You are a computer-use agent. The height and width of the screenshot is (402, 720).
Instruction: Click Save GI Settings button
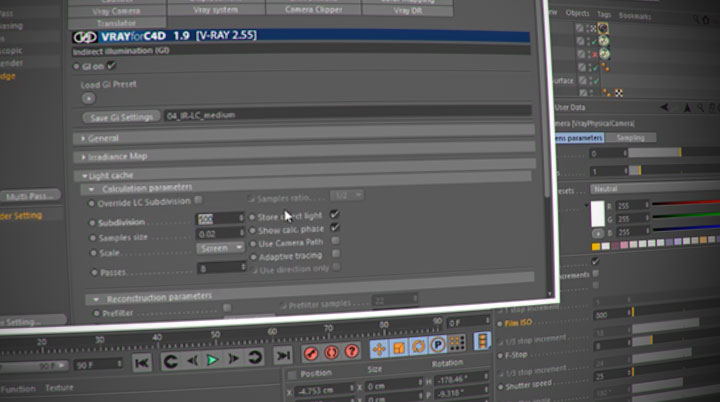tap(122, 117)
